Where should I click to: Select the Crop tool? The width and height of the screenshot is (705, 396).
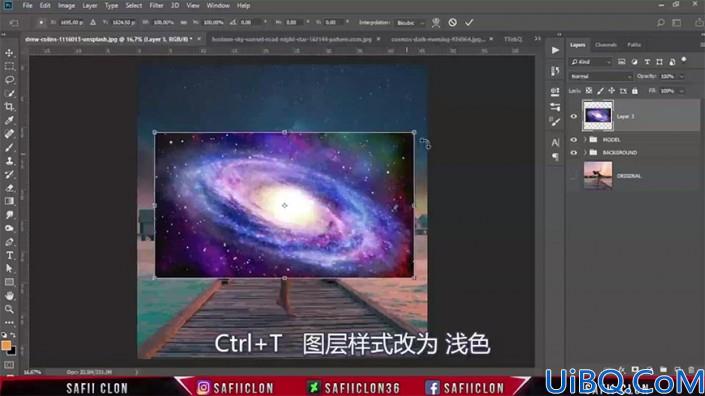point(9,107)
